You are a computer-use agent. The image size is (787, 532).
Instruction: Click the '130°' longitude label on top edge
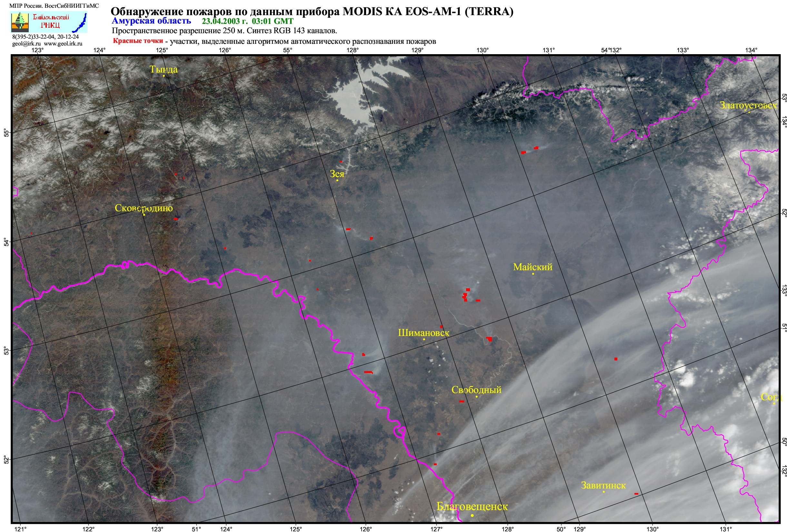click(x=483, y=50)
